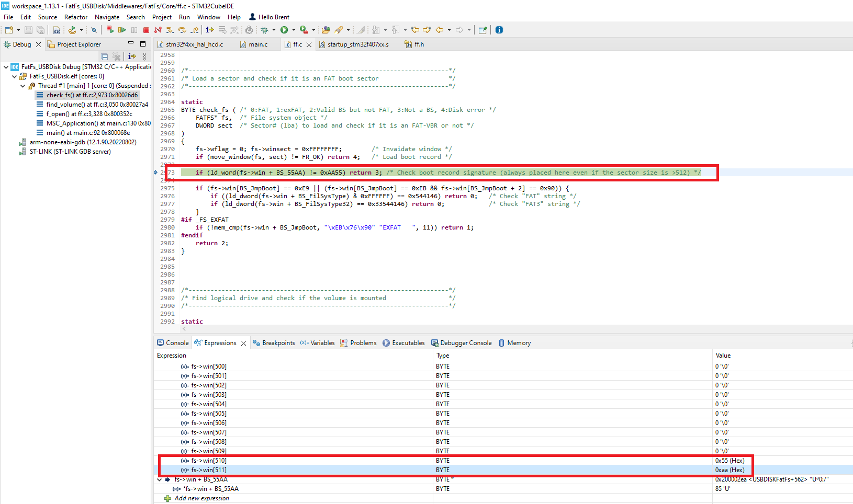The height and width of the screenshot is (504, 853).
Task: Toggle Instruction Stepping Mode in main toolbar
Action: pos(209,30)
